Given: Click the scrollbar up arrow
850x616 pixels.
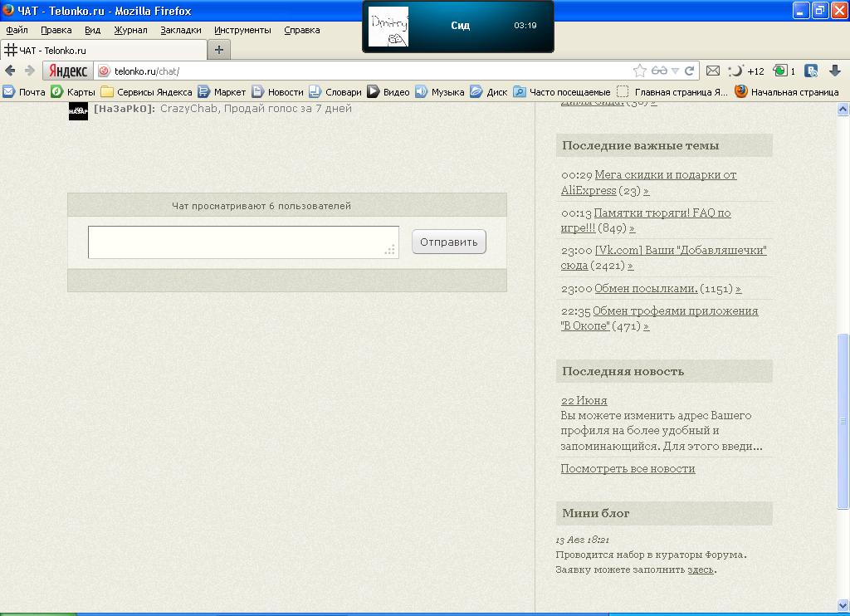Looking at the screenshot, I should [843, 109].
